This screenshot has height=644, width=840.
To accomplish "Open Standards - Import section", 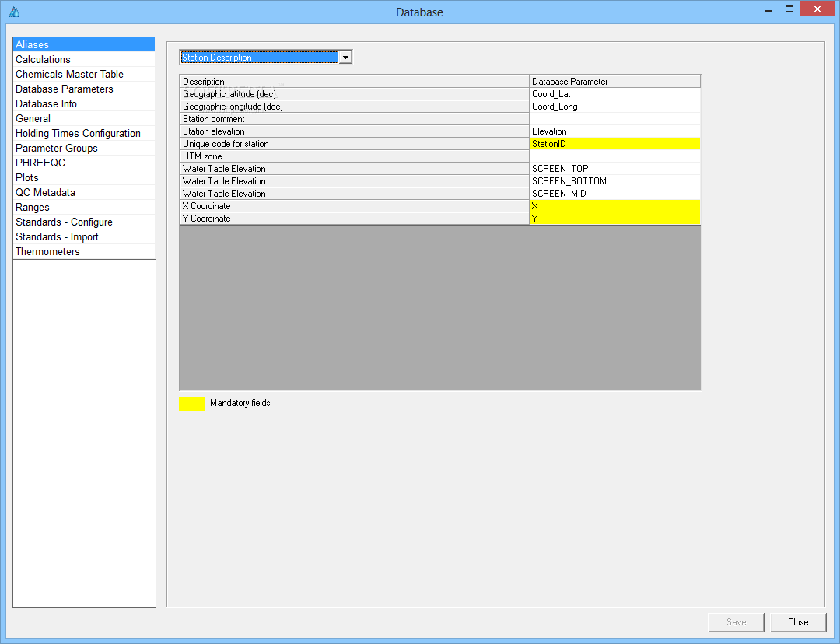I will (x=84, y=236).
